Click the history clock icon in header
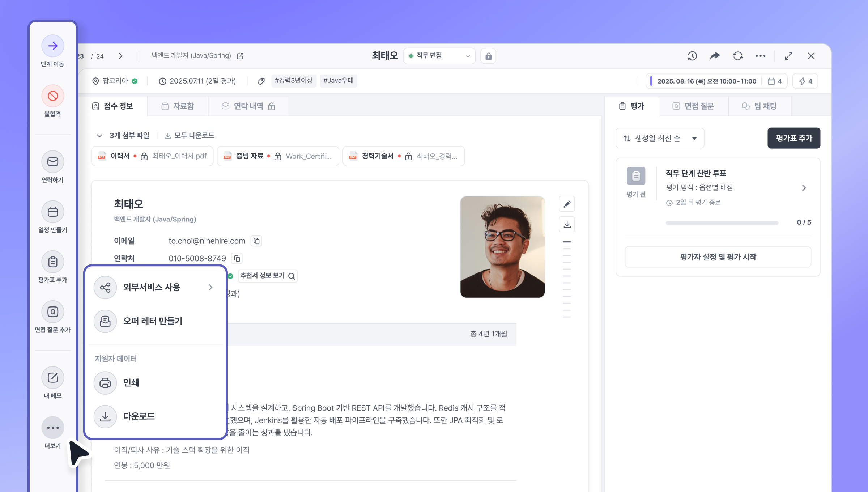 692,56
